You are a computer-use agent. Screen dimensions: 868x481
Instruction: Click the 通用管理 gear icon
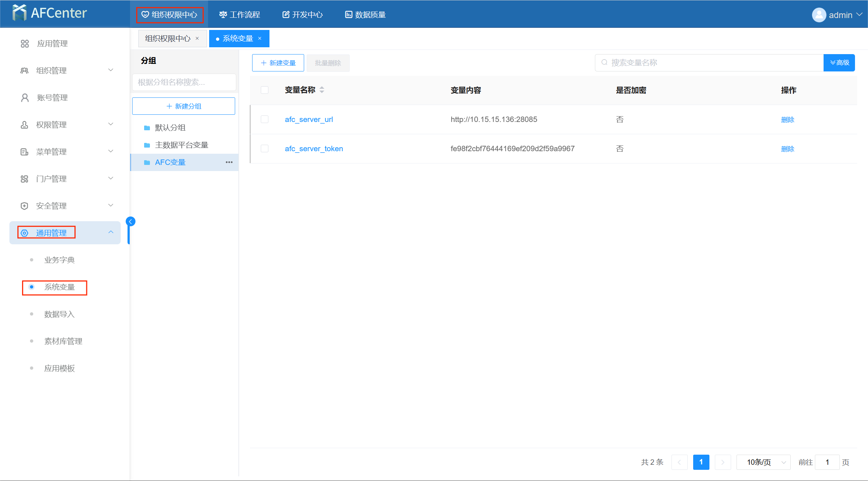[x=24, y=233]
